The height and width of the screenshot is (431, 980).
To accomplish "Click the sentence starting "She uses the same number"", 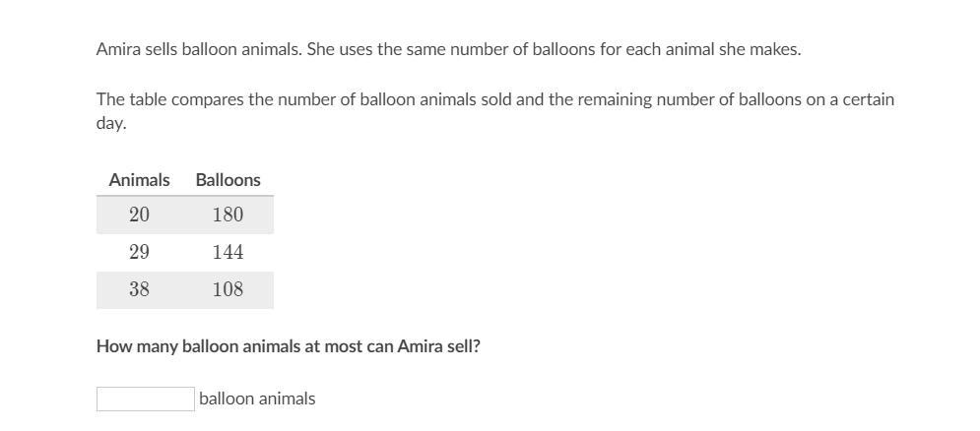I will click(554, 48).
